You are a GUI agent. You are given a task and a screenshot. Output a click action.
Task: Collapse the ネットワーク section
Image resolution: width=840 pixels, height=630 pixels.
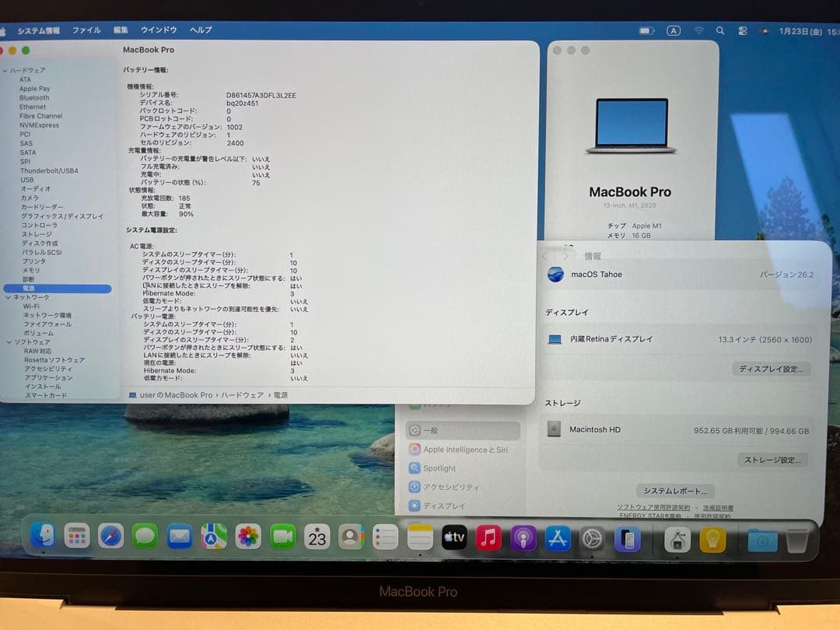pyautogui.click(x=9, y=296)
